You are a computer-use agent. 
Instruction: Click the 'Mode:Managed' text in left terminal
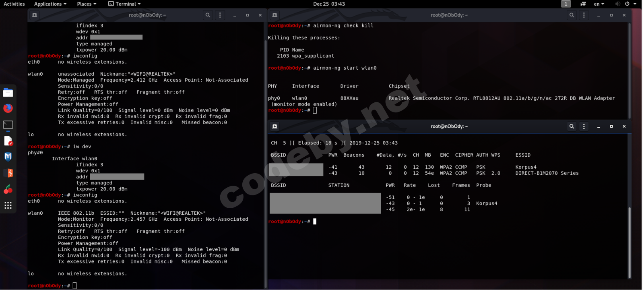coord(76,80)
